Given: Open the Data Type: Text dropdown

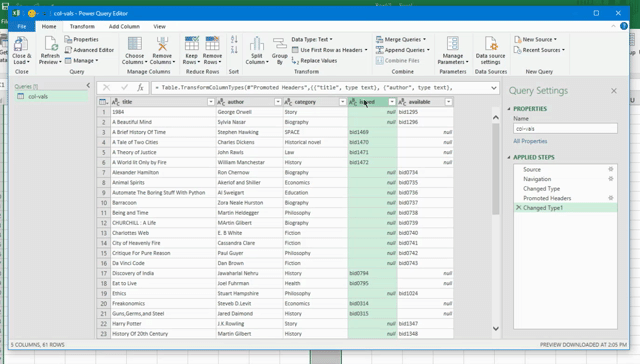Looking at the screenshot, I should coord(312,39).
